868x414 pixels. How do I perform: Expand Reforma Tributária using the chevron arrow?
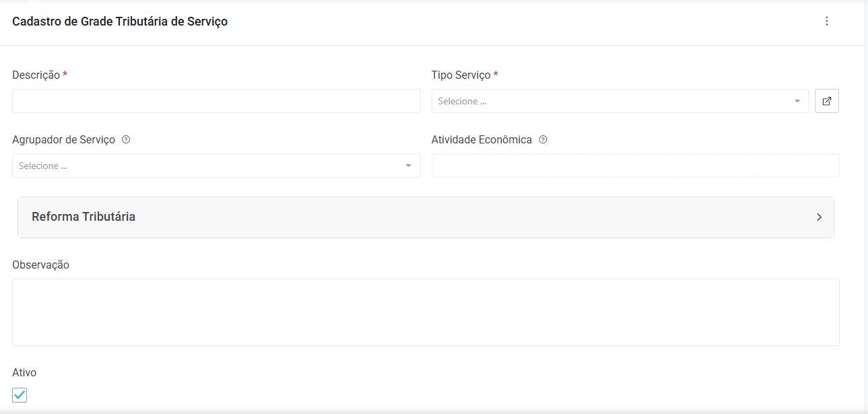pyautogui.click(x=819, y=217)
